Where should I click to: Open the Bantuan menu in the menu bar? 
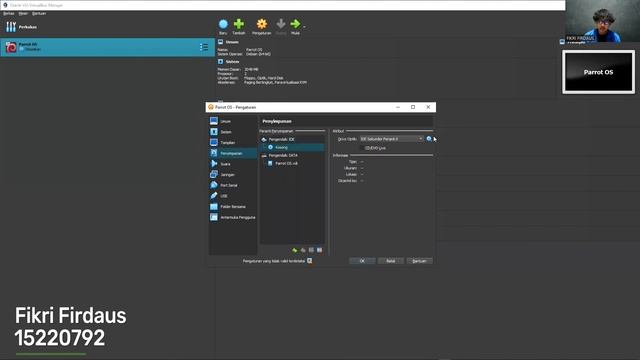39,13
